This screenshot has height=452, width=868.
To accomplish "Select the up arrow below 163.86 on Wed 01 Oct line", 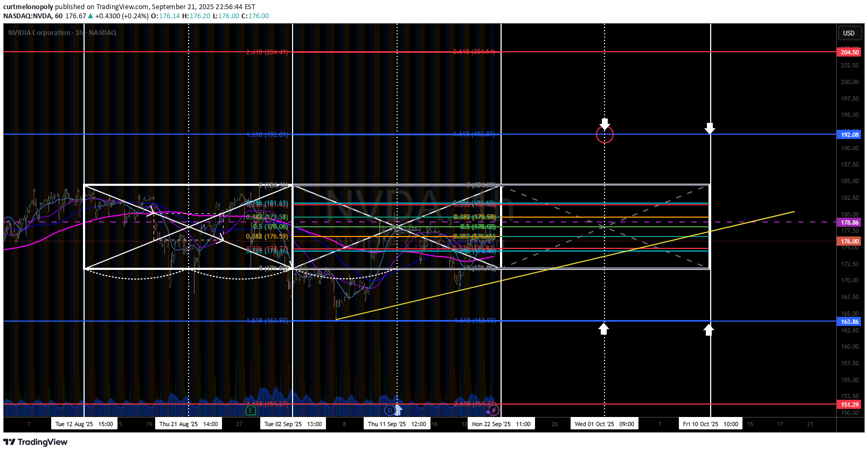I will pos(603,329).
